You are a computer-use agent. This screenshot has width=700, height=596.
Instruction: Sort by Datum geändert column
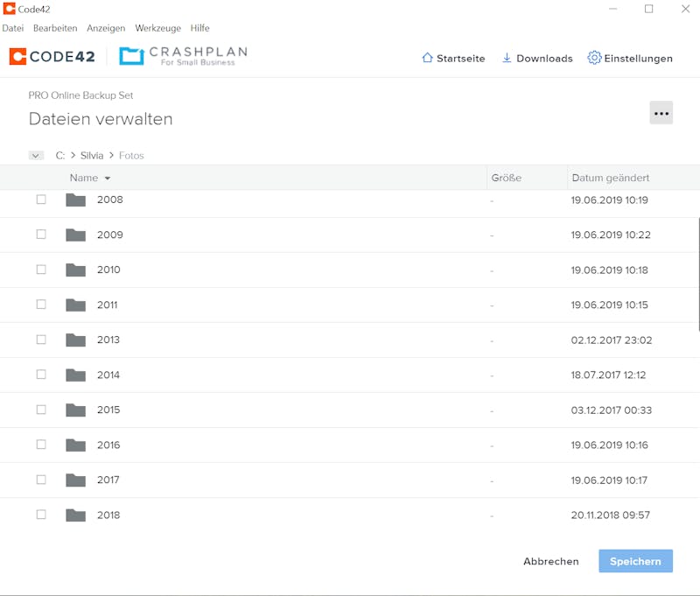click(610, 178)
